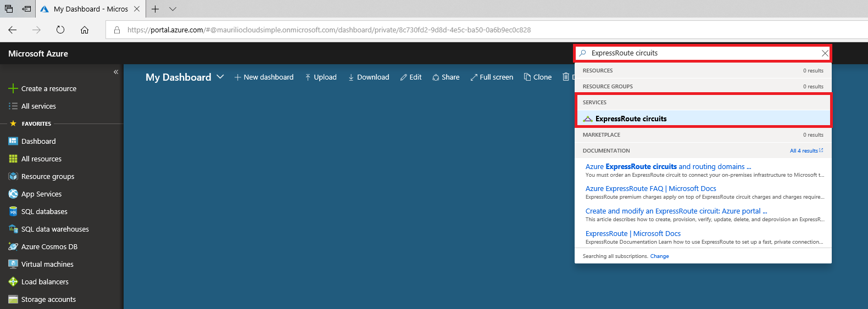
Task: Click the Storage accounts icon
Action: pyautogui.click(x=13, y=299)
